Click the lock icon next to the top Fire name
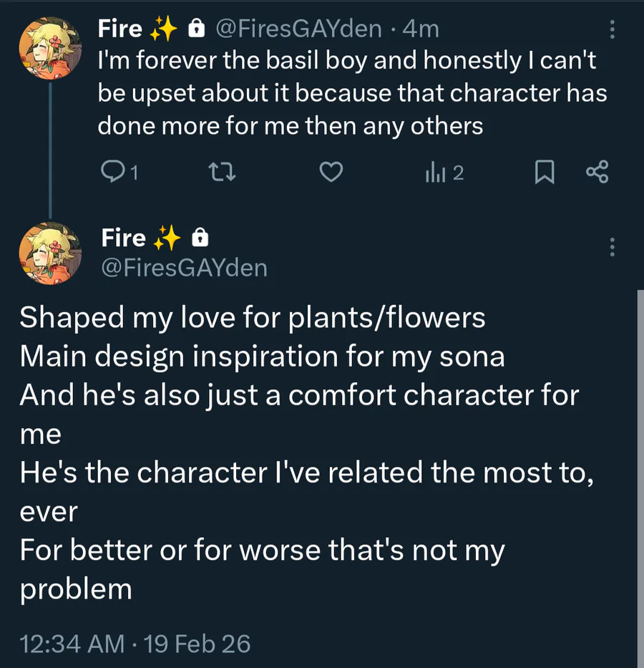644x668 pixels. click(193, 29)
